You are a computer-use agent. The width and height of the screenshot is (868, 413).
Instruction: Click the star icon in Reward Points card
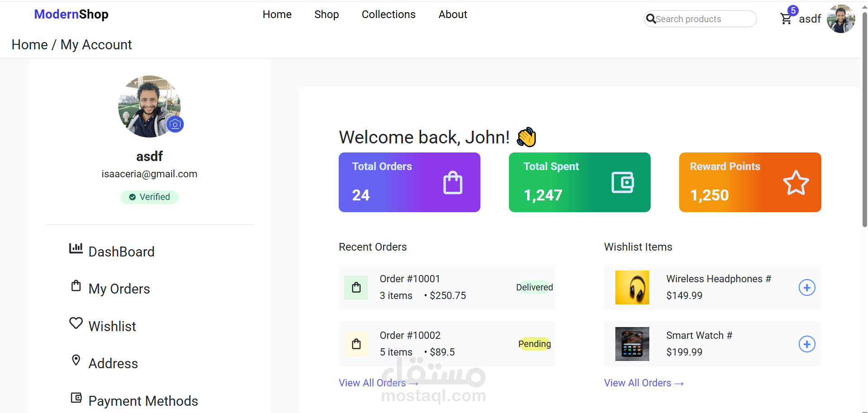(796, 183)
